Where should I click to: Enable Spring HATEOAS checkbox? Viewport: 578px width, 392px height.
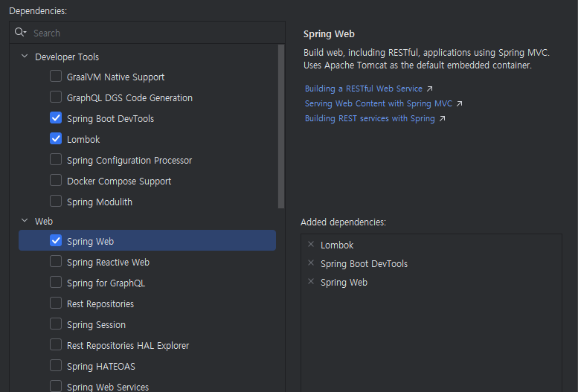(56, 365)
